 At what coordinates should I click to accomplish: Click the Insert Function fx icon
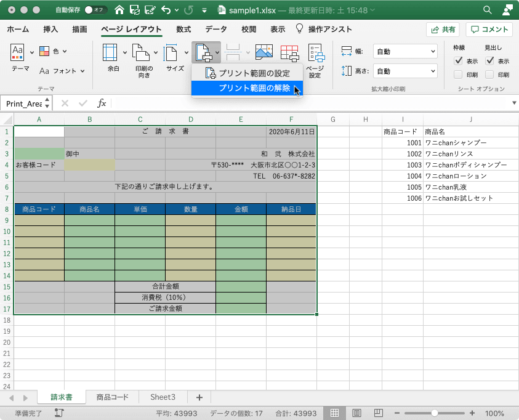click(x=102, y=103)
